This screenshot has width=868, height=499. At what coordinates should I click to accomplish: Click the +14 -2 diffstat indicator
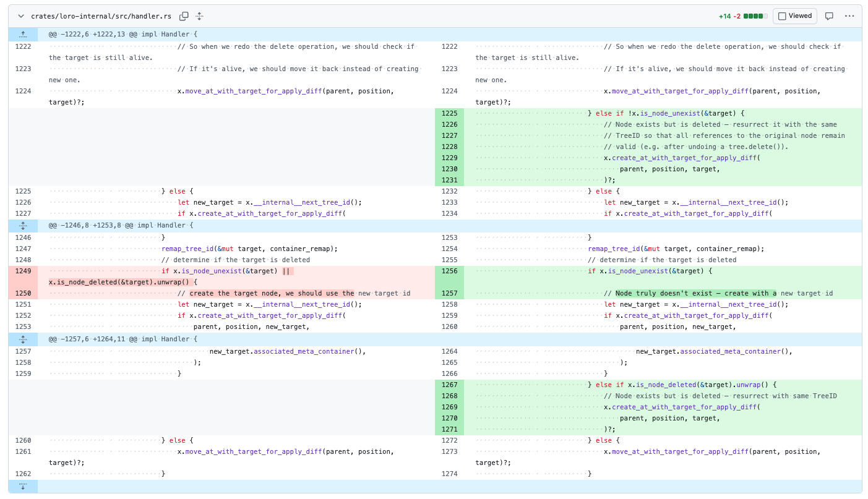[x=743, y=16]
